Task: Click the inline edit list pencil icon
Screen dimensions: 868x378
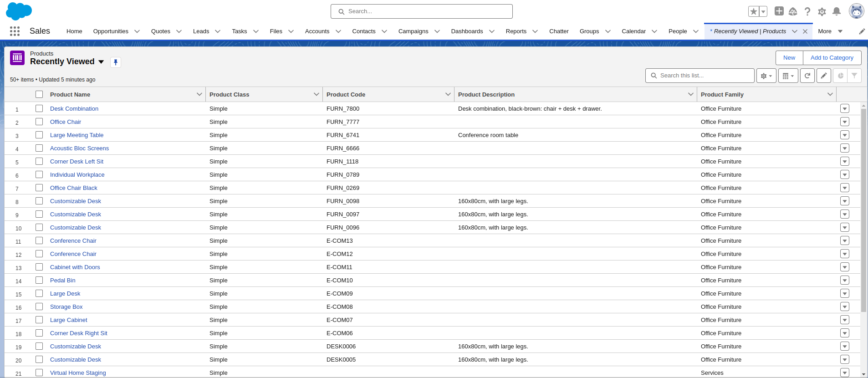Action: 824,76
